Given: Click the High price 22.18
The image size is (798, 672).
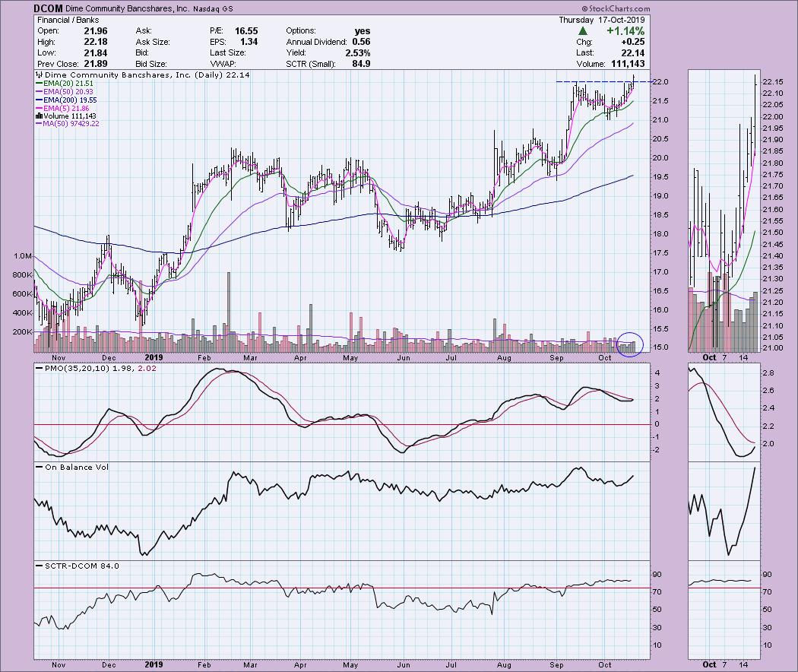Looking at the screenshot, I should tap(95, 43).
